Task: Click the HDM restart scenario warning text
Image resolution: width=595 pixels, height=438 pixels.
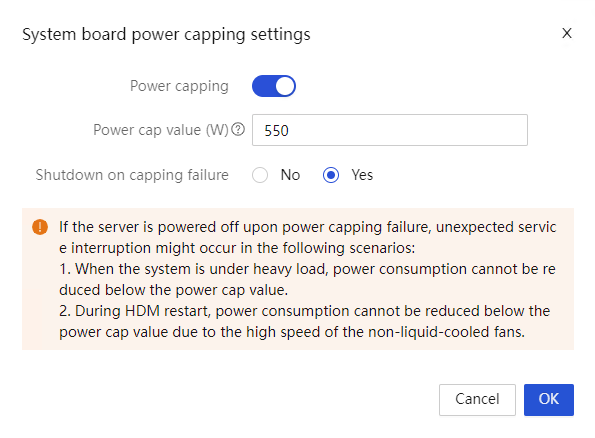Action: [305, 321]
